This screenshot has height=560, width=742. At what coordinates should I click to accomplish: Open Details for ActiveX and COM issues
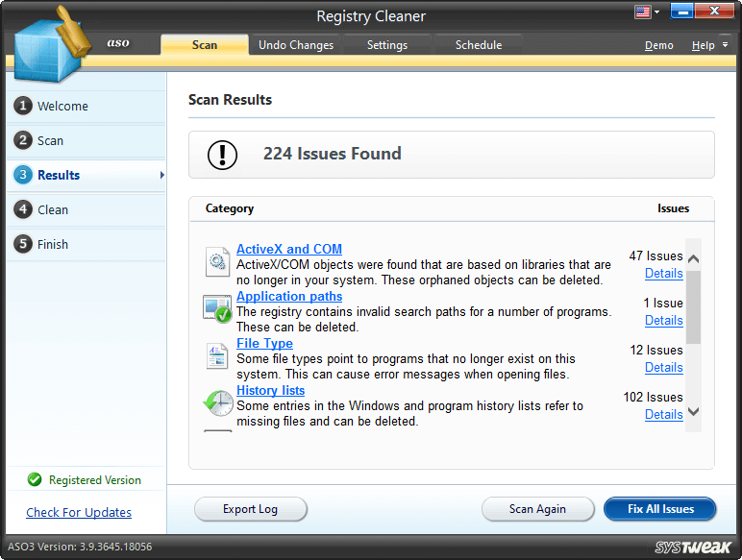[663, 274]
